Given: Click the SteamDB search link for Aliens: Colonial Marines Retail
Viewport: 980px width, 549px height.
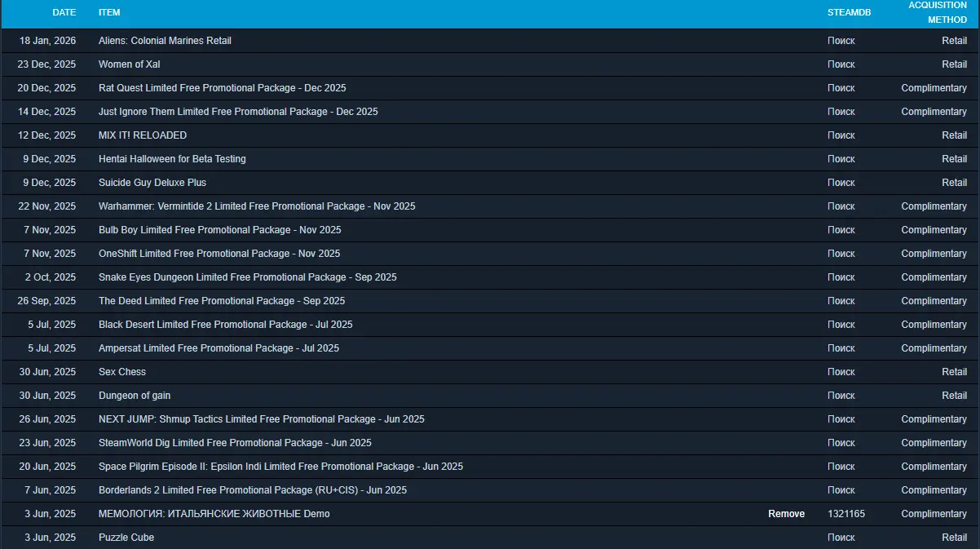Looking at the screenshot, I should pyautogui.click(x=841, y=41).
